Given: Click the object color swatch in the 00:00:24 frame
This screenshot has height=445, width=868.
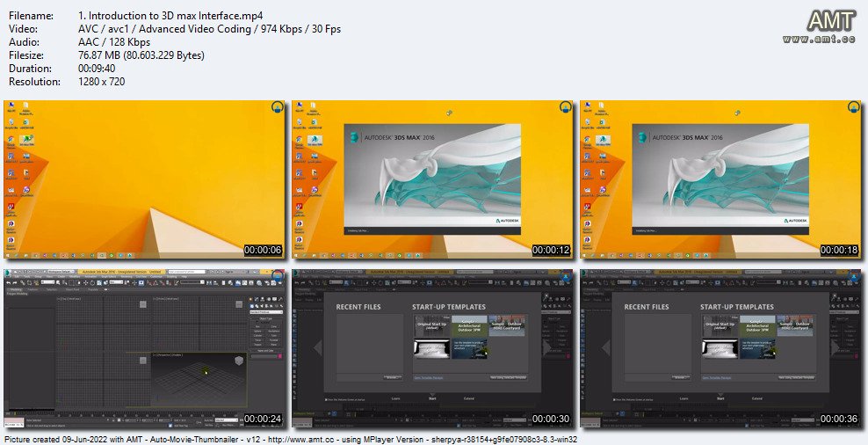Looking at the screenshot, I should (x=279, y=356).
